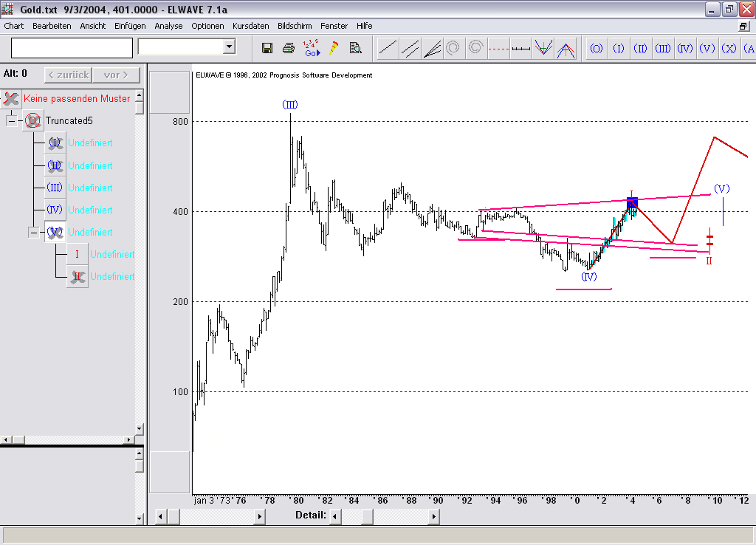Select wave (IV) Undefiniert tree item
This screenshot has width=756, height=545.
[90, 210]
